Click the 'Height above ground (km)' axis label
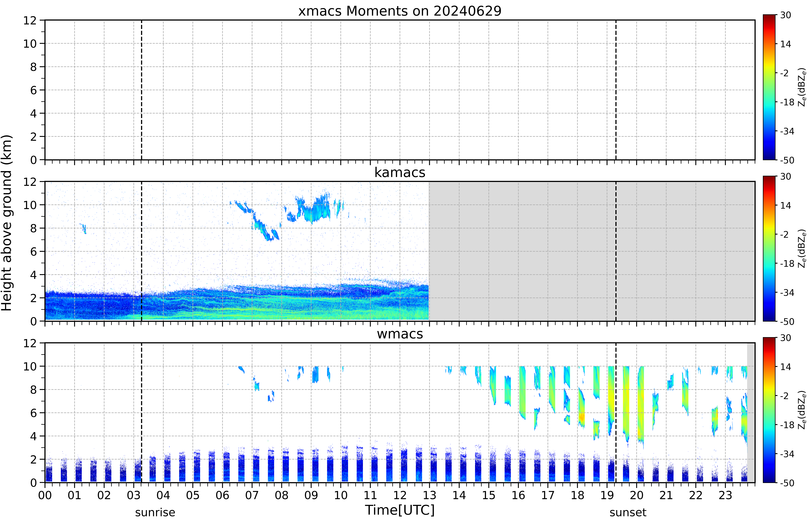The width and height of the screenshot is (812, 524). (7, 223)
